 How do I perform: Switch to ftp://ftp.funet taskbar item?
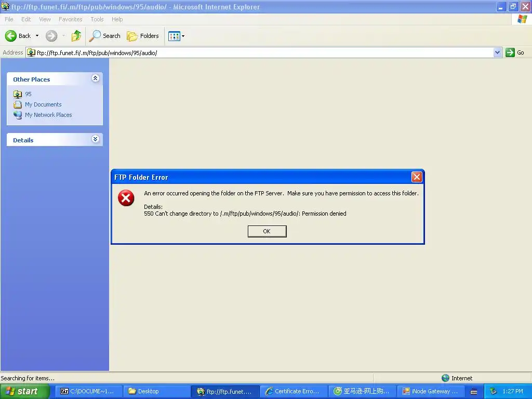click(x=225, y=391)
